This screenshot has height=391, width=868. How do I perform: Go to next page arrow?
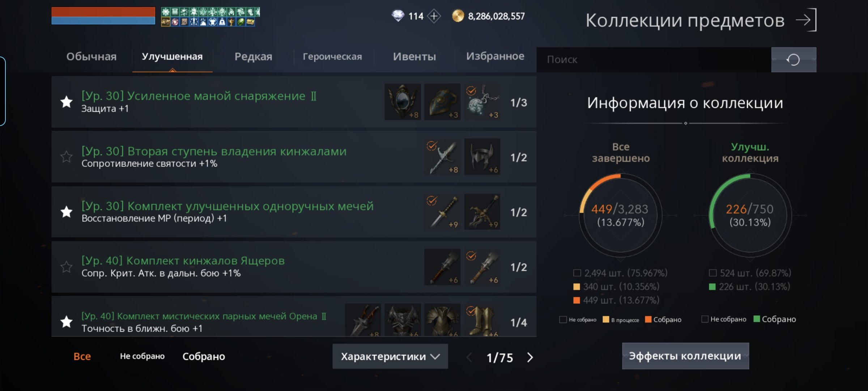coord(530,357)
